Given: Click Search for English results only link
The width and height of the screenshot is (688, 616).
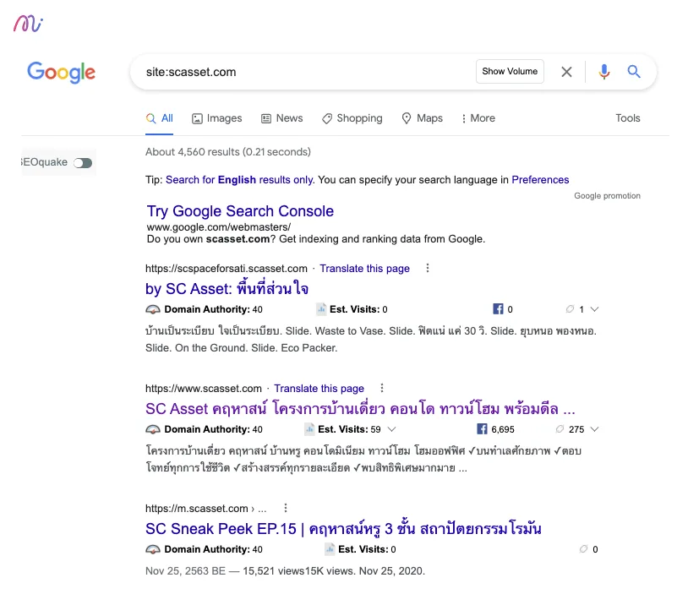Looking at the screenshot, I should tap(239, 180).
